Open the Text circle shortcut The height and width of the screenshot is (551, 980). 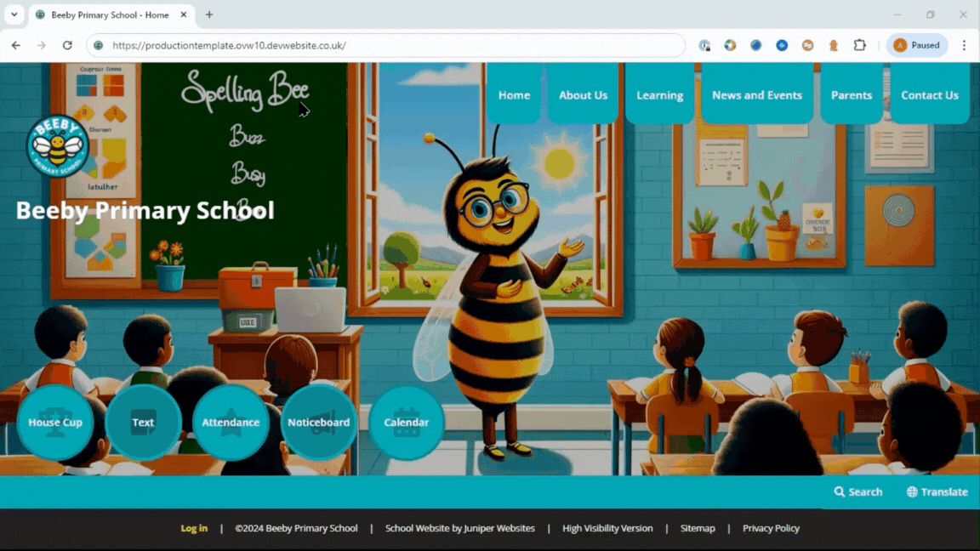pyautogui.click(x=143, y=423)
